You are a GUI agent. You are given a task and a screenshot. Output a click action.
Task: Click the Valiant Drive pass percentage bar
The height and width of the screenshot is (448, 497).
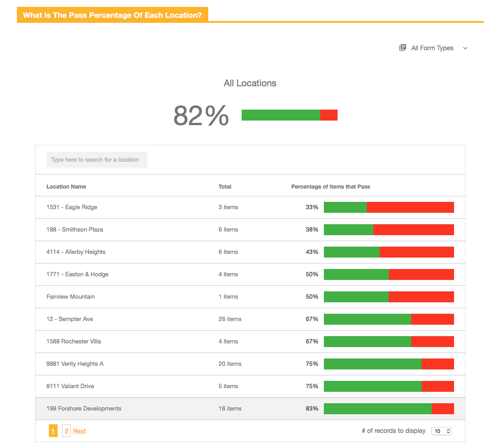(x=389, y=386)
